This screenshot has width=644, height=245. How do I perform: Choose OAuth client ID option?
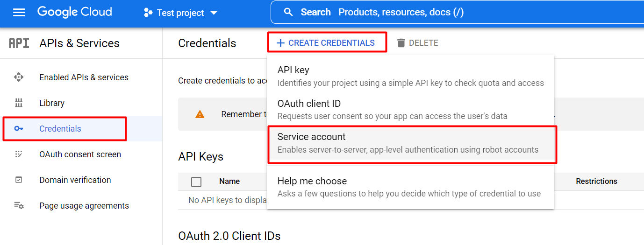click(410, 110)
